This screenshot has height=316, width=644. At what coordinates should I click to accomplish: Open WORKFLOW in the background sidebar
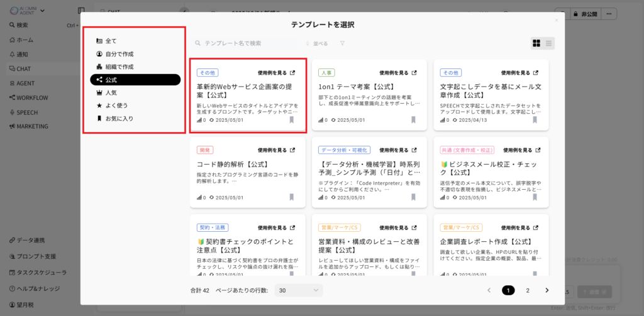[x=29, y=97]
